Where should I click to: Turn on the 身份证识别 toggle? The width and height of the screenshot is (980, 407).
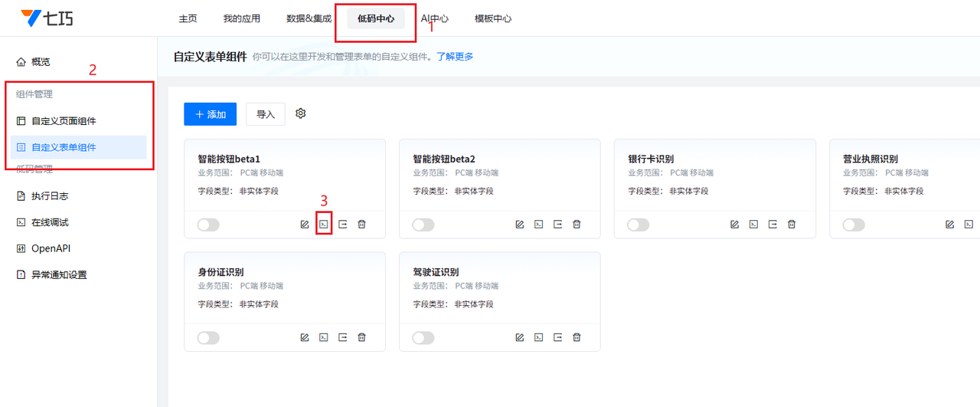208,338
